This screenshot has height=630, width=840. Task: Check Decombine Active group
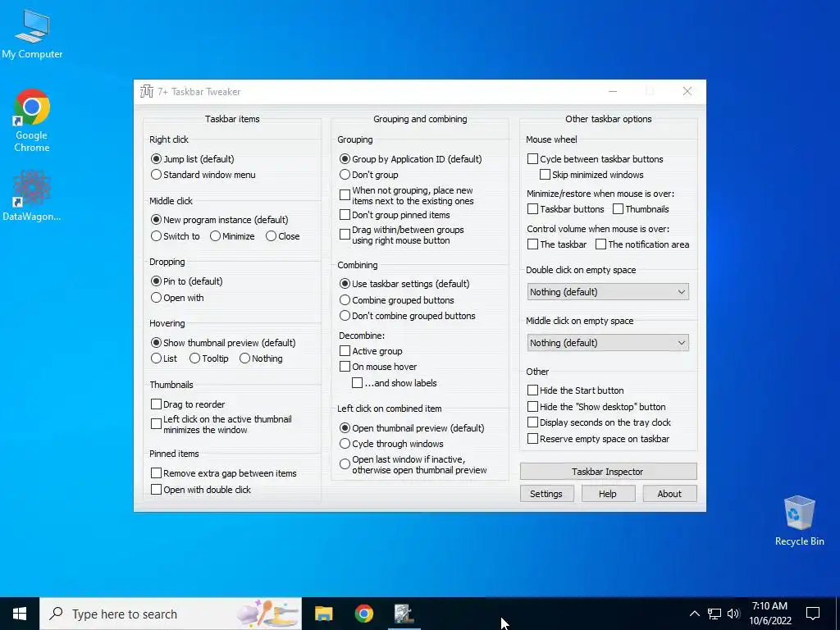pyautogui.click(x=372, y=351)
